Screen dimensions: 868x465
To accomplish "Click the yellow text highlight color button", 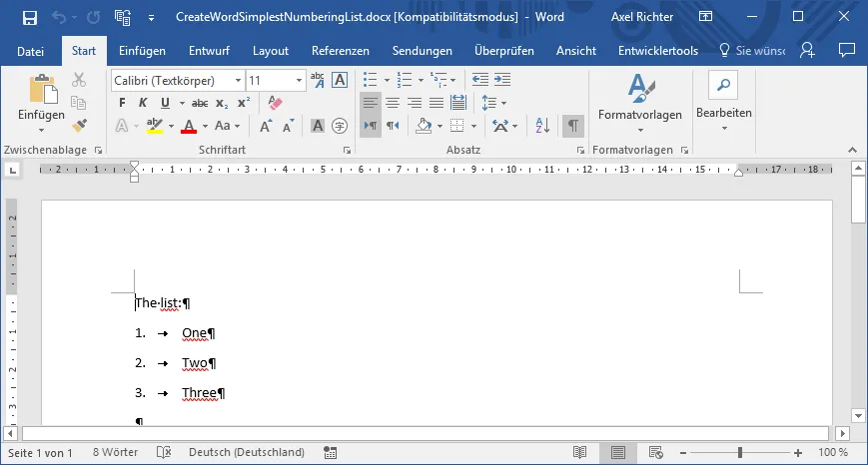I will pyautogui.click(x=155, y=126).
